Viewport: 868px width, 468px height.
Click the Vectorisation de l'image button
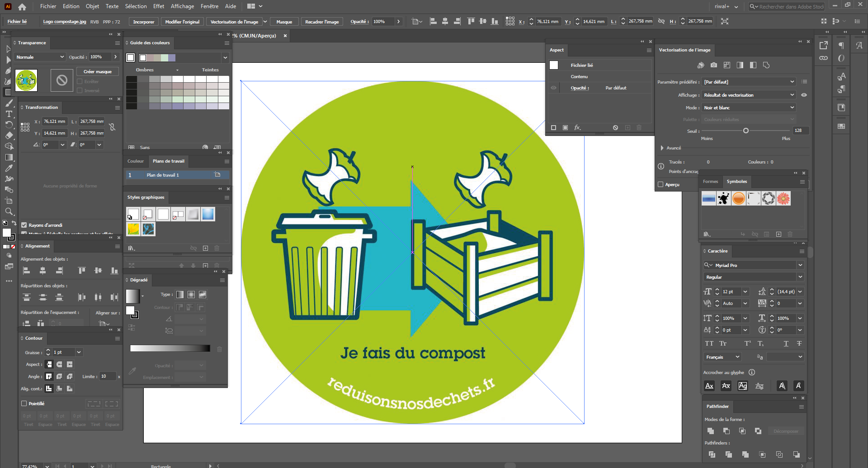click(234, 22)
